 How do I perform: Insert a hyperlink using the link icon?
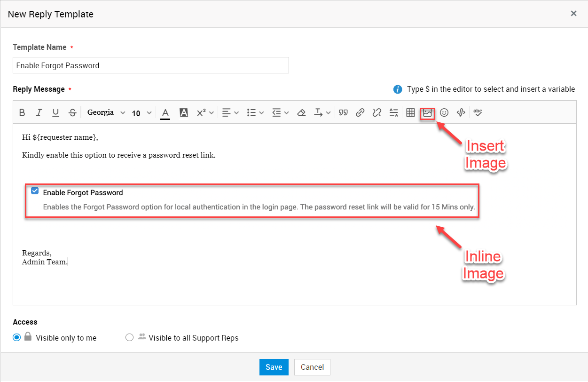(360, 113)
